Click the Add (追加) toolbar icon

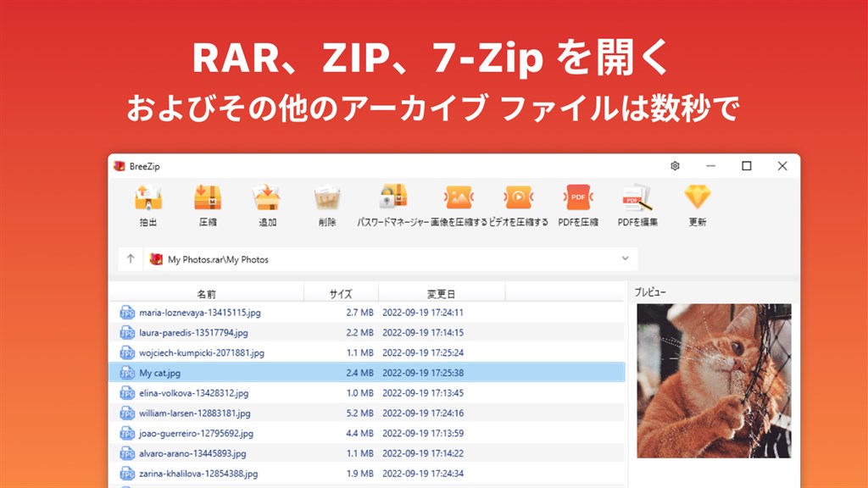(267, 198)
